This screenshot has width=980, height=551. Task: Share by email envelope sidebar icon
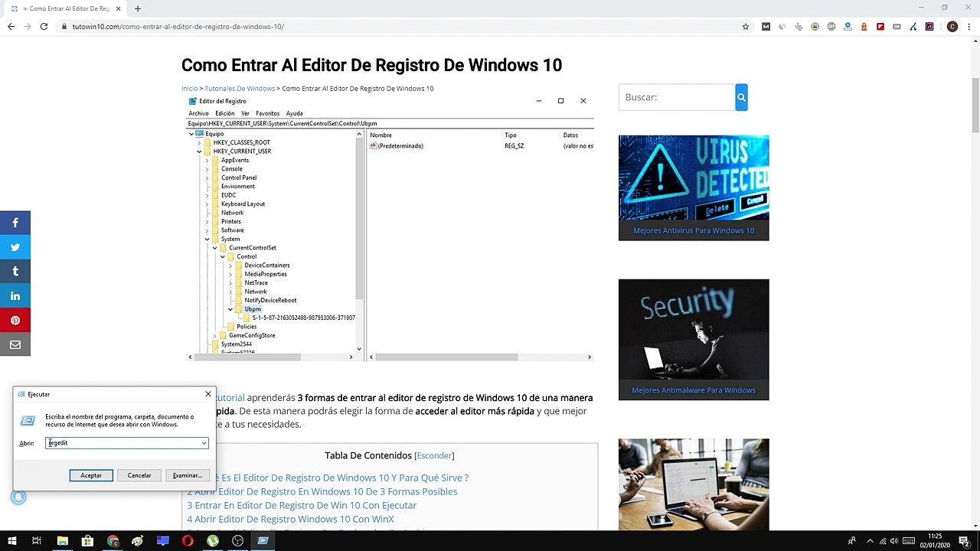tap(15, 345)
